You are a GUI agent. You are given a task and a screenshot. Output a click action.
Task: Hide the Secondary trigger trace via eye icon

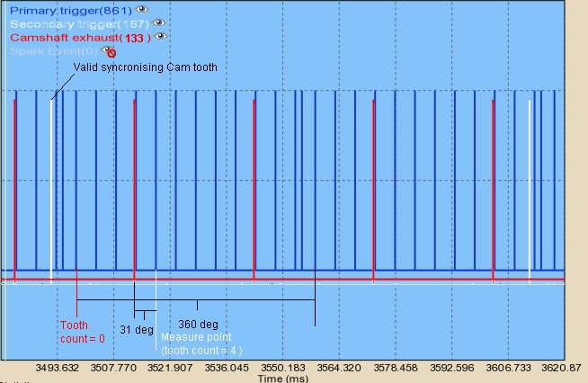pyautogui.click(x=159, y=22)
